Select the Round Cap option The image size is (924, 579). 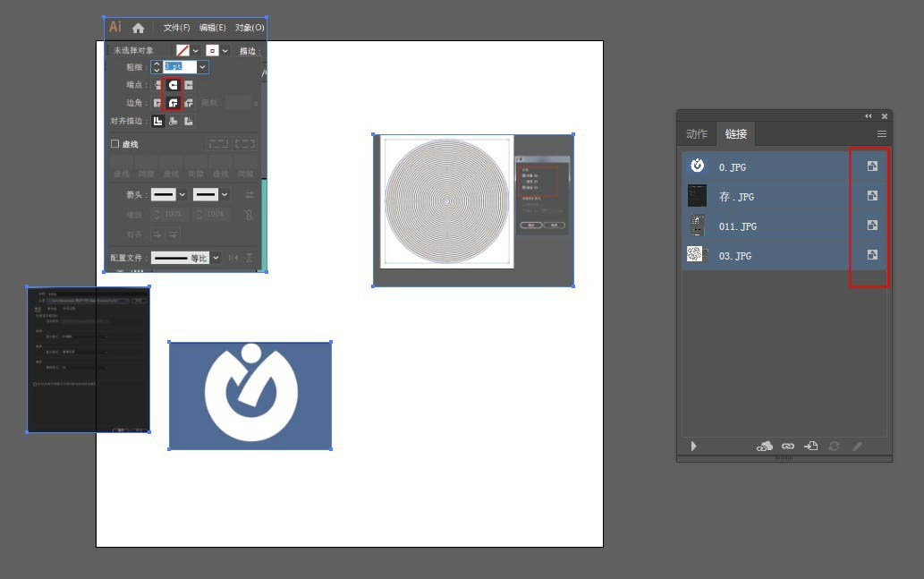pyautogui.click(x=173, y=85)
